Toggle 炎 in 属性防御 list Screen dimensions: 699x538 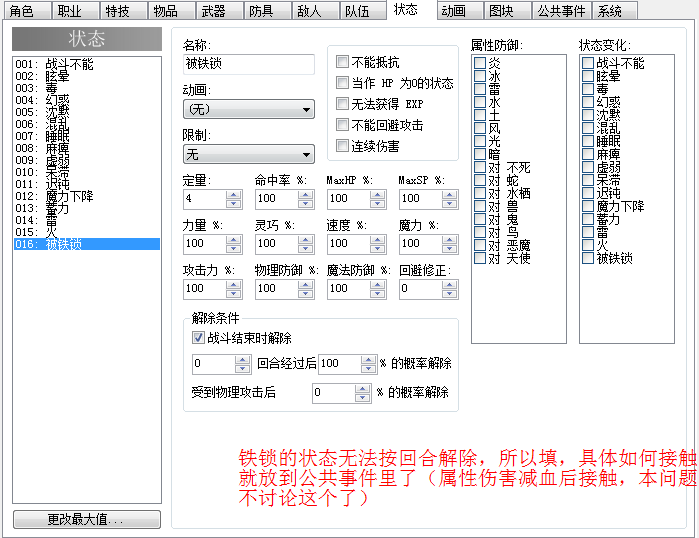480,63
